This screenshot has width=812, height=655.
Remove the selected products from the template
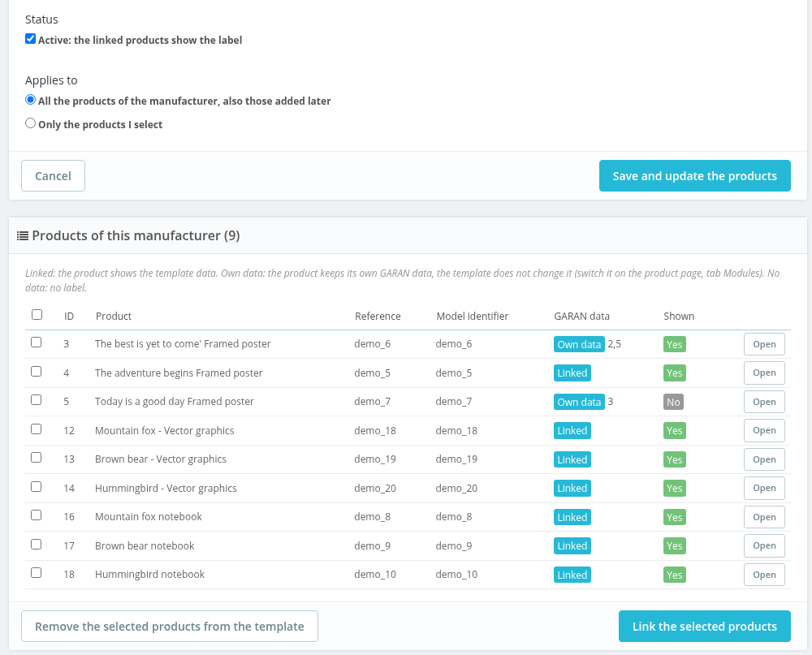point(170,627)
